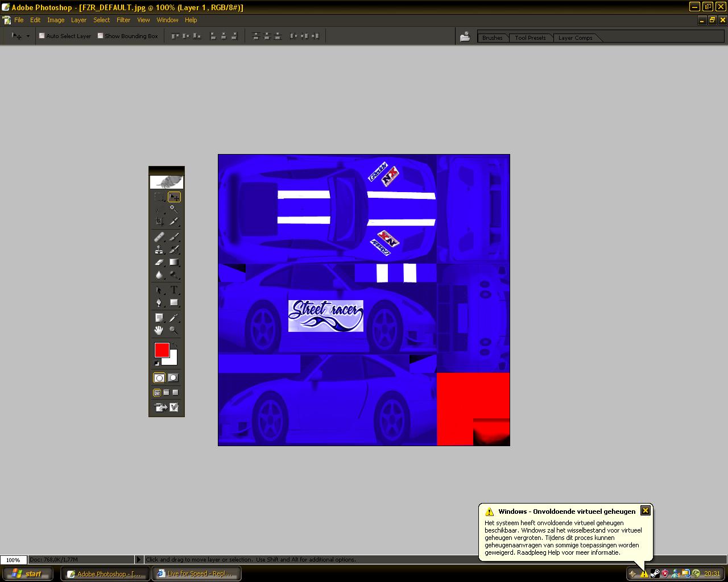Select the Zoom tool

click(x=174, y=330)
